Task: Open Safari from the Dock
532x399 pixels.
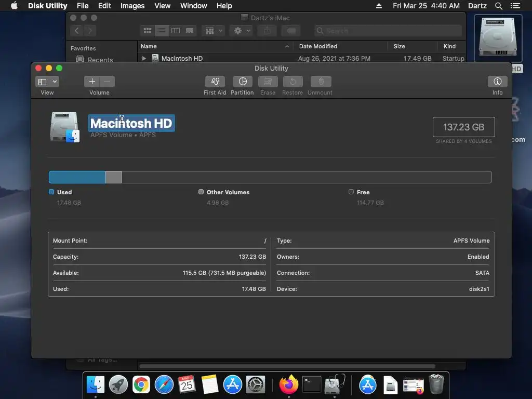Action: click(x=164, y=385)
